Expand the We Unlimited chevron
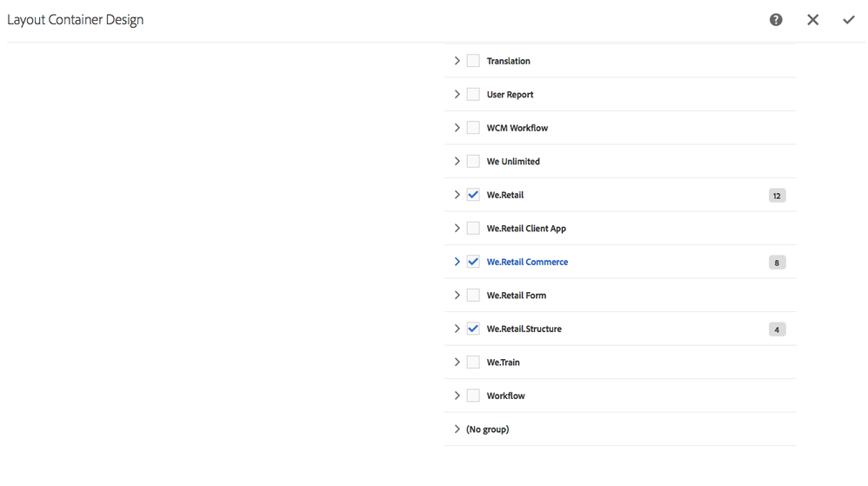The image size is (868, 486). point(457,161)
